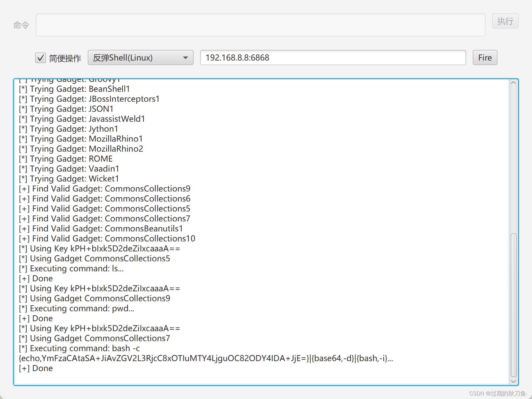
Task: Click 'Executing command: bash -c' line
Action: pyautogui.click(x=79, y=348)
